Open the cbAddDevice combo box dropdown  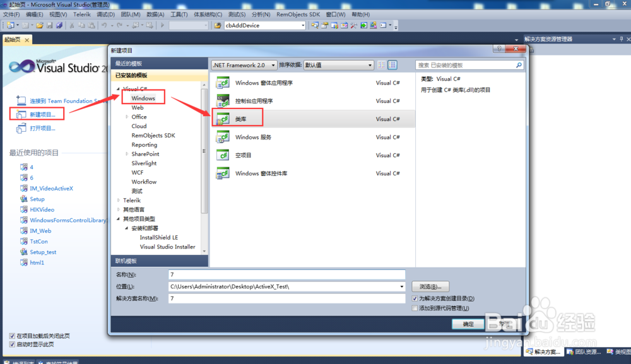(303, 25)
